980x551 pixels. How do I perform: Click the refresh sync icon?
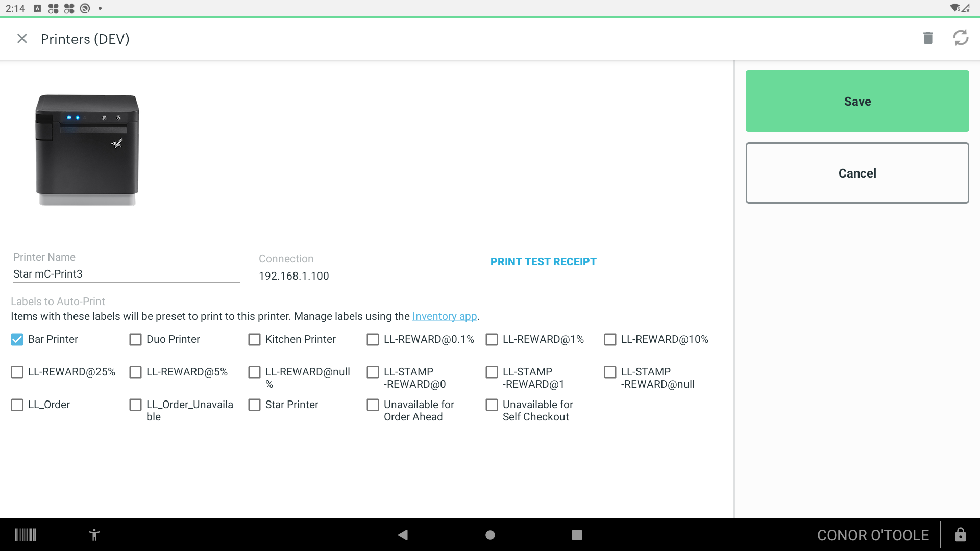pos(961,38)
